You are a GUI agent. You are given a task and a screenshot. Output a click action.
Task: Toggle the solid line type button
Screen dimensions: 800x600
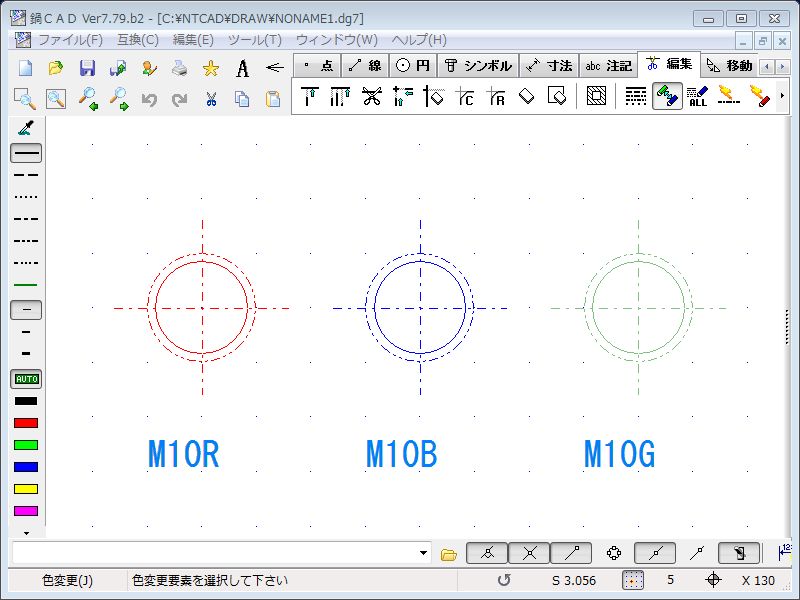pyautogui.click(x=26, y=153)
